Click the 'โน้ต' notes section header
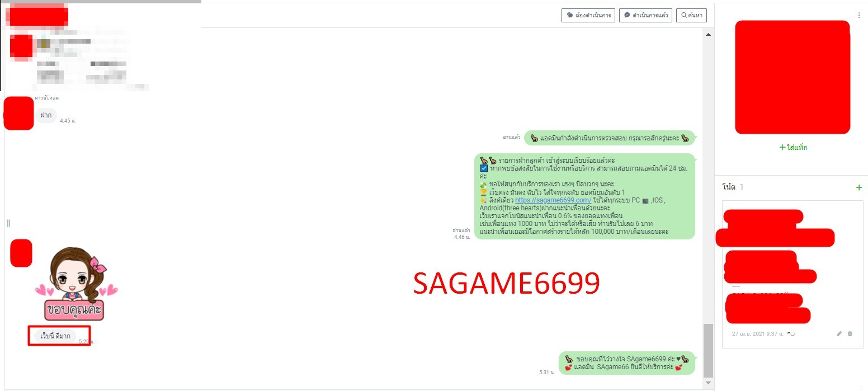The width and height of the screenshot is (868, 391). point(728,187)
